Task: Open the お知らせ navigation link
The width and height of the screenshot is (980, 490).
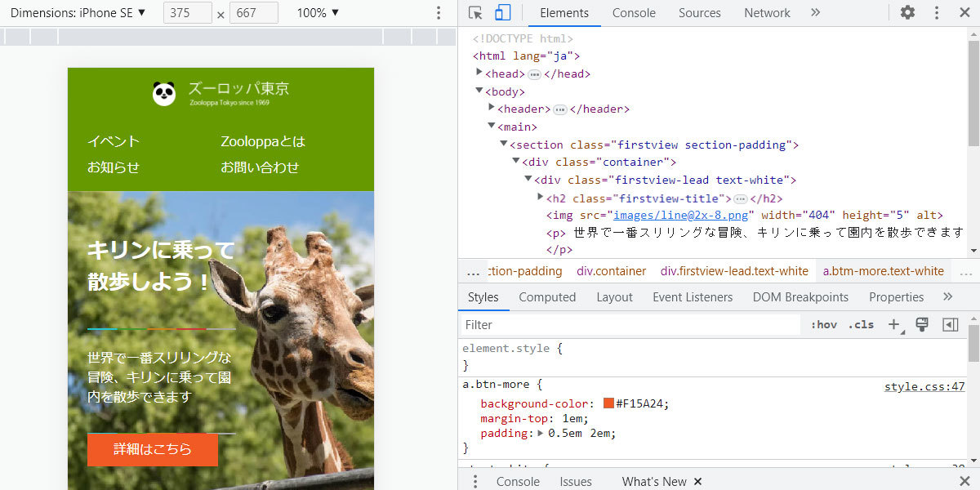Action: (x=114, y=167)
